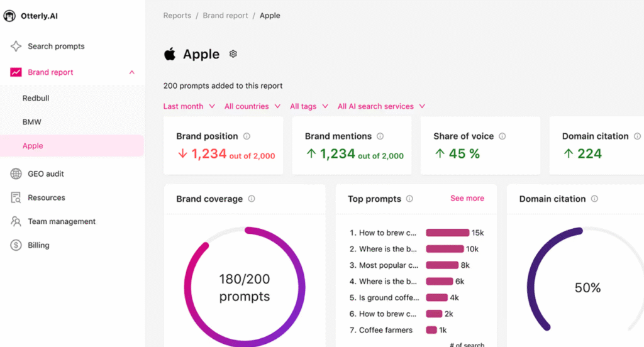Go to Reports breadcrumb link

pos(177,16)
